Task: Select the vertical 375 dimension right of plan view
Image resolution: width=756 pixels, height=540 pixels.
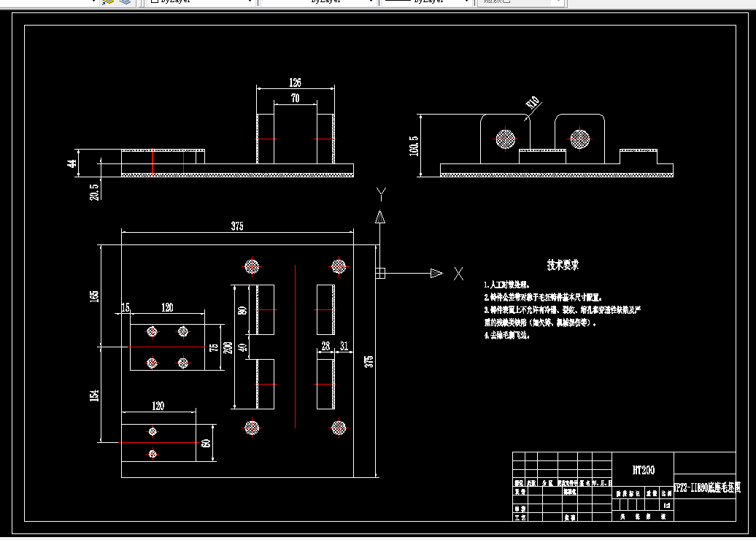Action: pyautogui.click(x=369, y=361)
